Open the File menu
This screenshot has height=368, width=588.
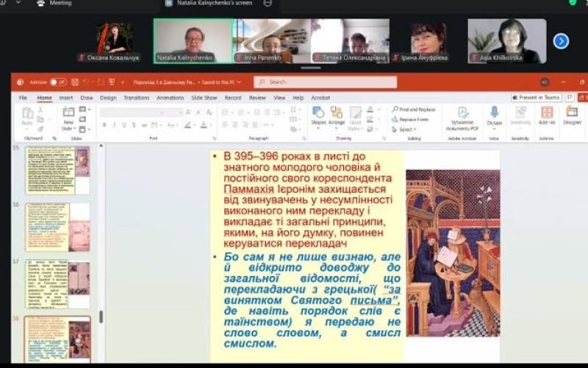23,98
